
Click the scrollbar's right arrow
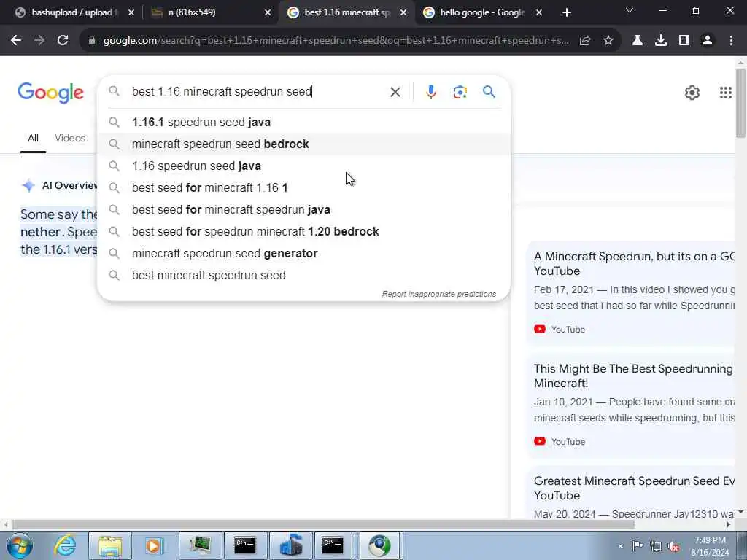point(729,525)
